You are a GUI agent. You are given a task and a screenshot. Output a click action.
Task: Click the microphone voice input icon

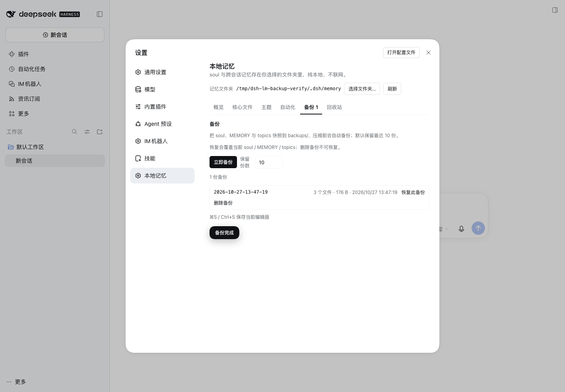[x=461, y=229]
